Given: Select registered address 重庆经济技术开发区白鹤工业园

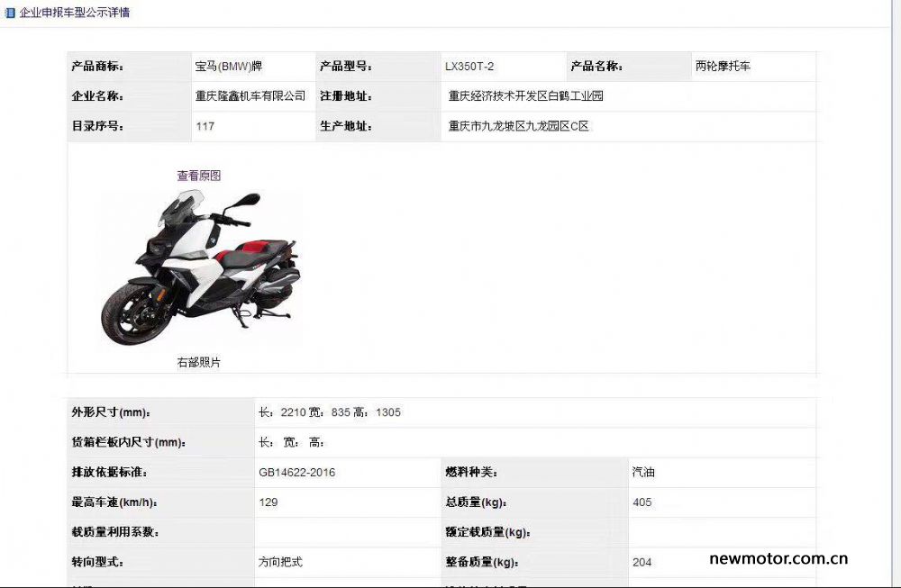Looking at the screenshot, I should (526, 95).
